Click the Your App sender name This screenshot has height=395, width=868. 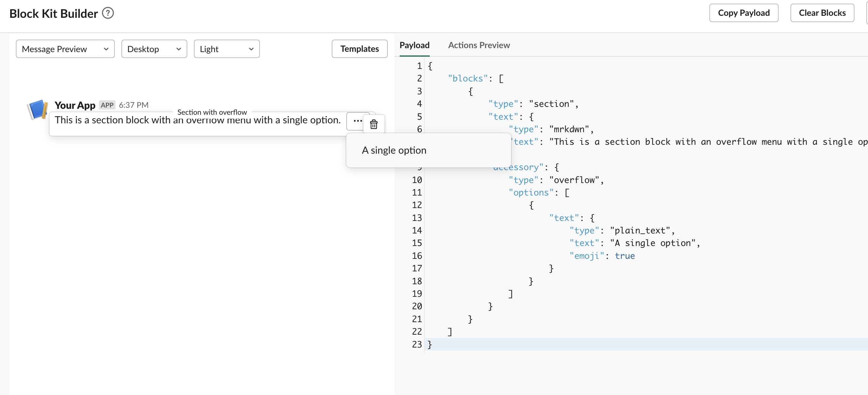click(x=75, y=105)
